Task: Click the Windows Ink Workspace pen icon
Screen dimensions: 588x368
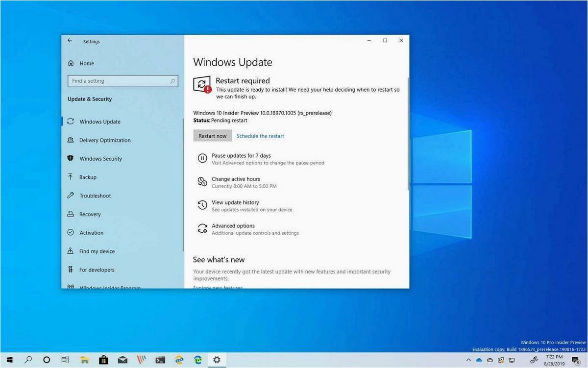Action: tap(534, 360)
